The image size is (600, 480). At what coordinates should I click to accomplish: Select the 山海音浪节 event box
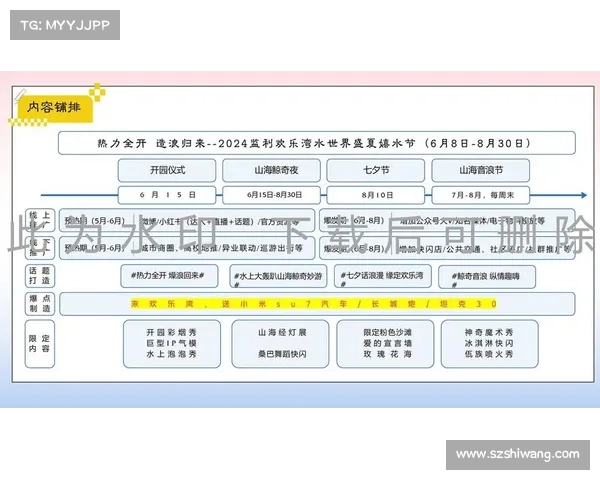pos(481,170)
